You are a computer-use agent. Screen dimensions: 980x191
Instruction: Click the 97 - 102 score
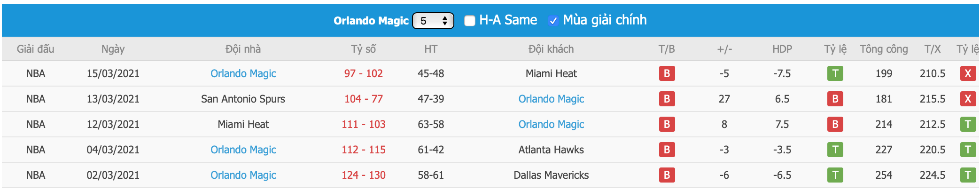coord(363,73)
